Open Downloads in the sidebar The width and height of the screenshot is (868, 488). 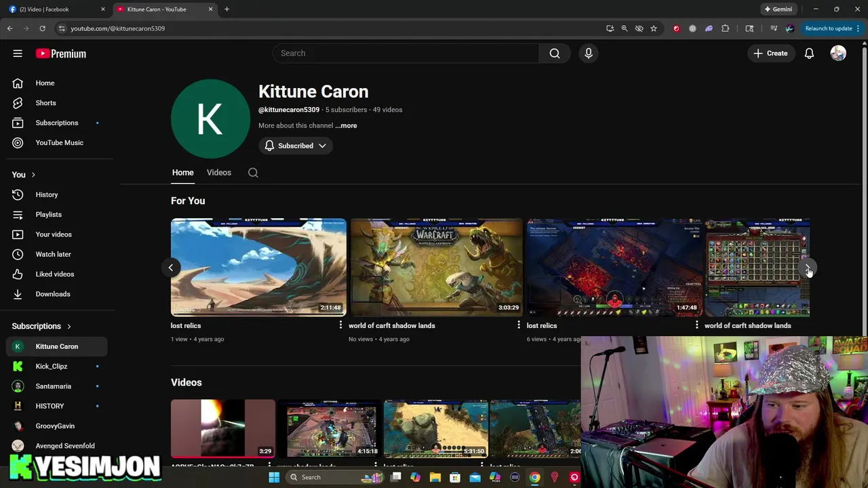click(x=57, y=294)
